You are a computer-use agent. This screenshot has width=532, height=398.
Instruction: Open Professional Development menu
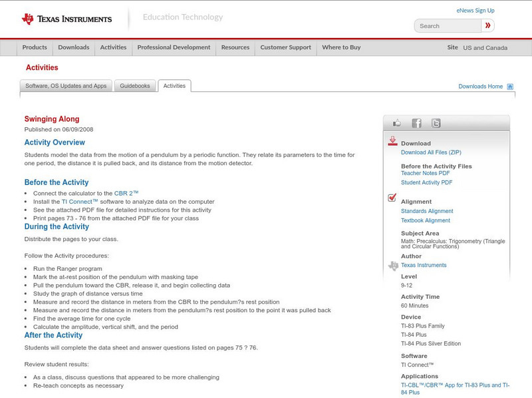tap(174, 47)
